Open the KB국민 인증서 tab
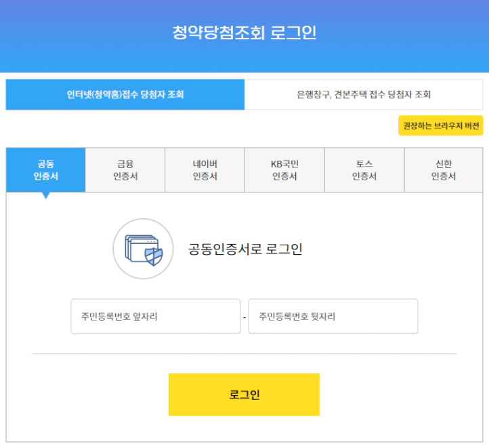The height and width of the screenshot is (448, 489). [x=284, y=170]
